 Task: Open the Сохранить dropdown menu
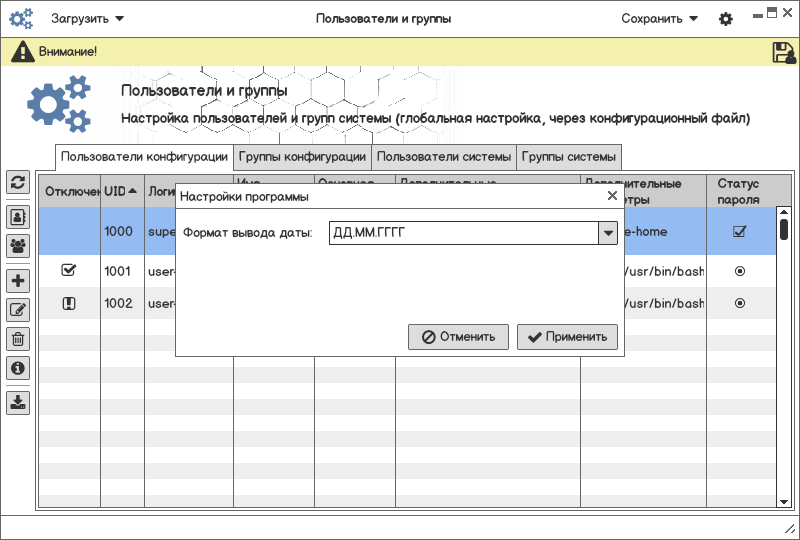click(x=659, y=19)
